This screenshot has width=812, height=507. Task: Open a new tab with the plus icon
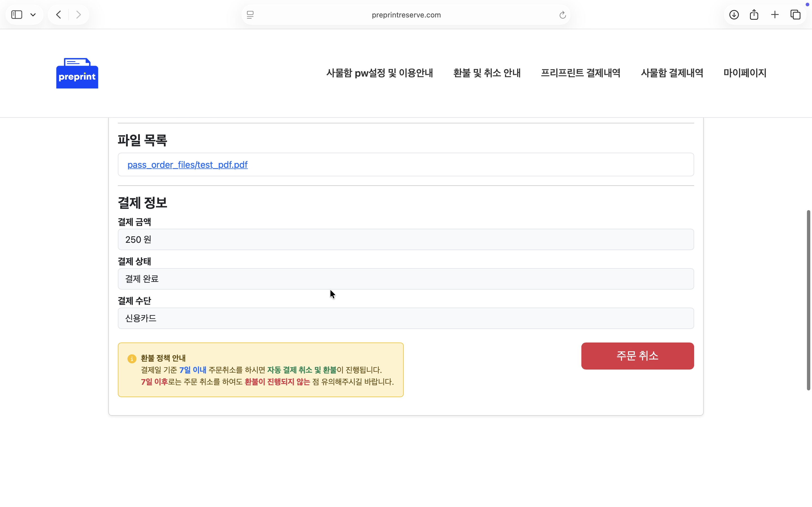pyautogui.click(x=775, y=14)
